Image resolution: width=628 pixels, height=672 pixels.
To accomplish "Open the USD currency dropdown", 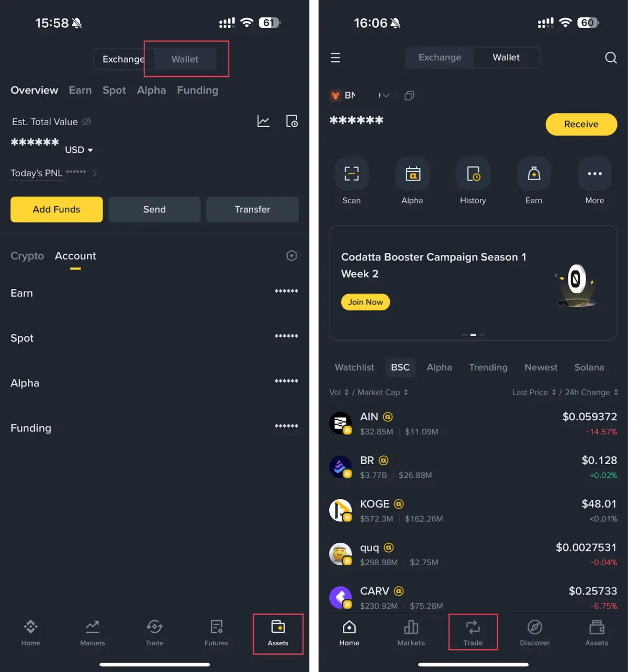I will [79, 150].
